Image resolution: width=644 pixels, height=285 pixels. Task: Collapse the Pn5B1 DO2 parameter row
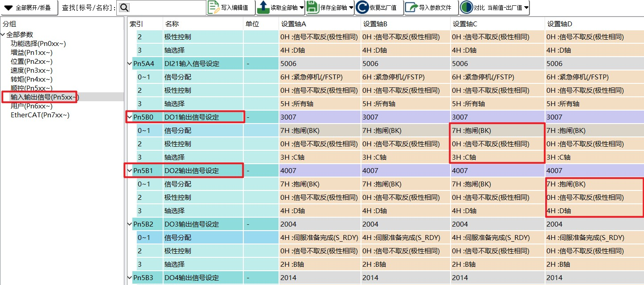[x=130, y=171]
